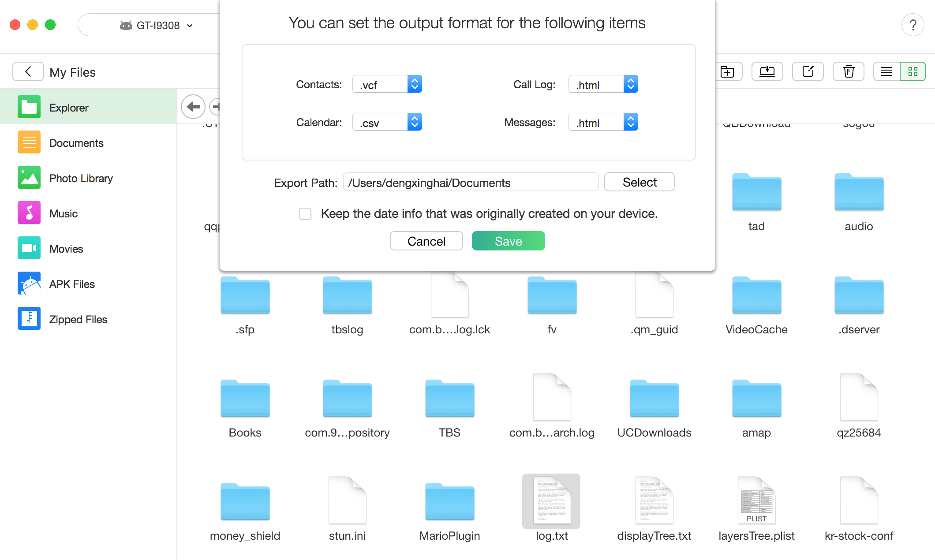The height and width of the screenshot is (560, 935).
Task: Click the green Save button
Action: 509,241
